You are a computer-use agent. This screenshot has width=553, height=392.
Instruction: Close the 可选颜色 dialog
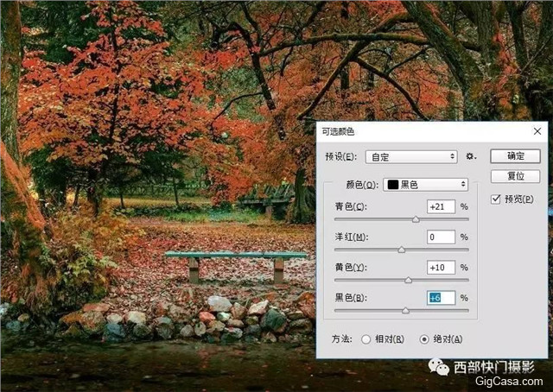click(537, 131)
